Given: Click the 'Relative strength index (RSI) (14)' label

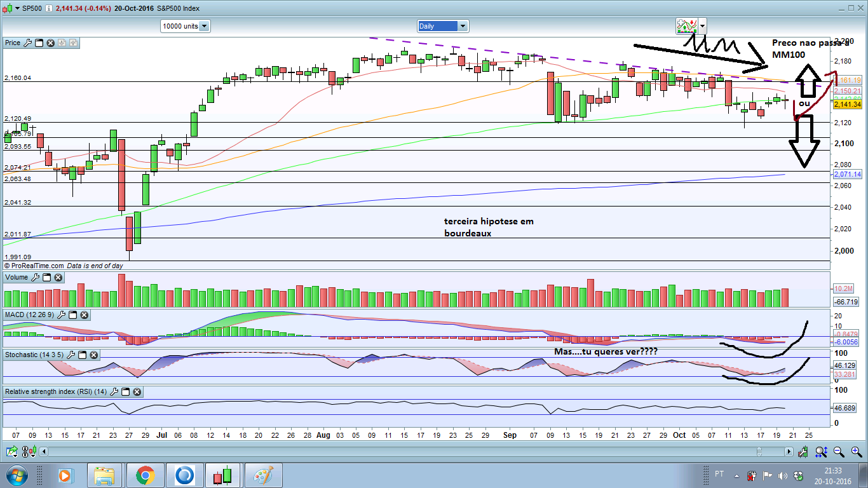Looking at the screenshot, I should click(x=56, y=392).
